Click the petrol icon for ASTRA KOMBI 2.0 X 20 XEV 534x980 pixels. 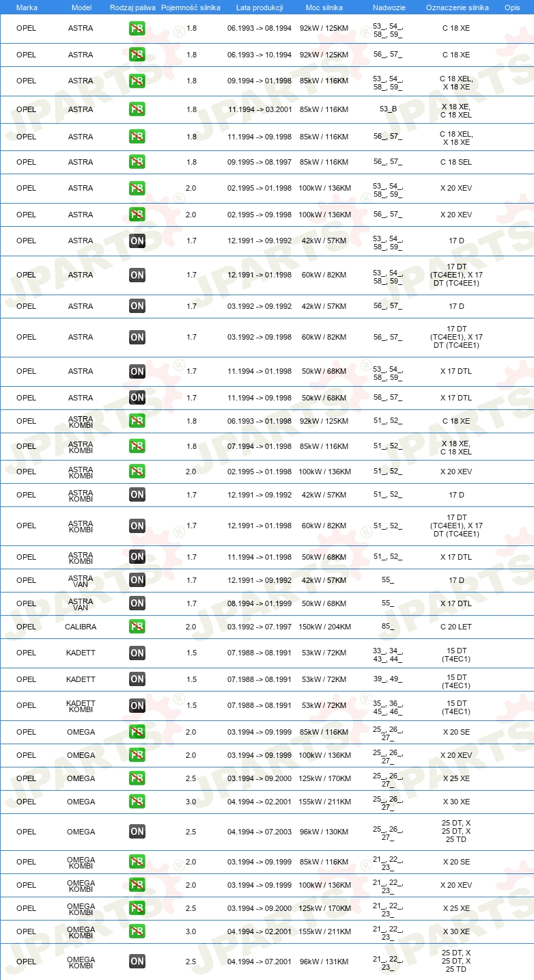[137, 472]
